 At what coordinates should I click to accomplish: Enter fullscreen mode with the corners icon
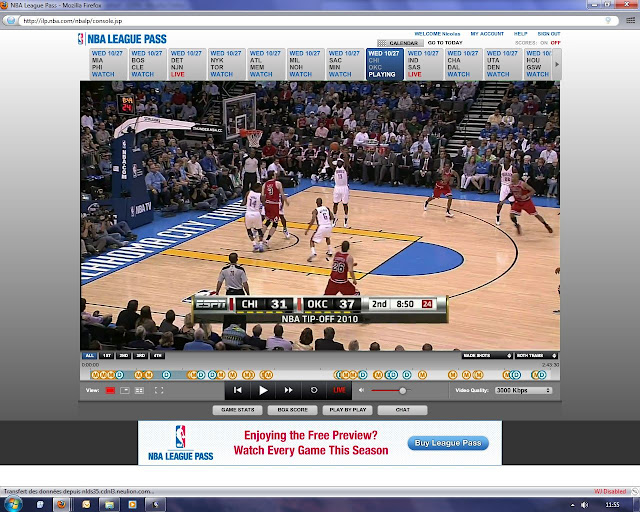[159, 390]
